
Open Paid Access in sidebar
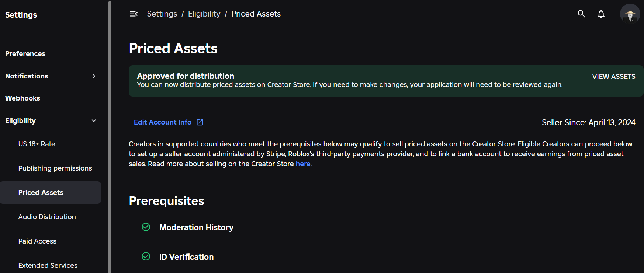click(x=37, y=241)
